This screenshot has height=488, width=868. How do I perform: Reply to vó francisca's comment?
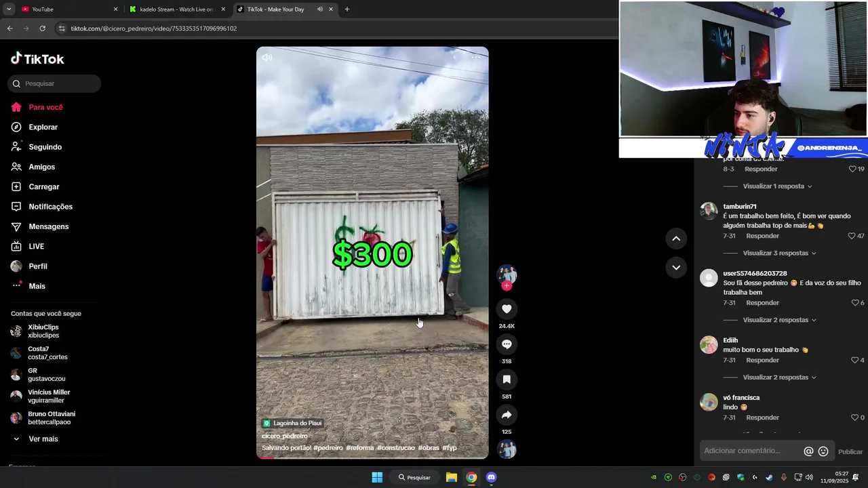click(762, 418)
